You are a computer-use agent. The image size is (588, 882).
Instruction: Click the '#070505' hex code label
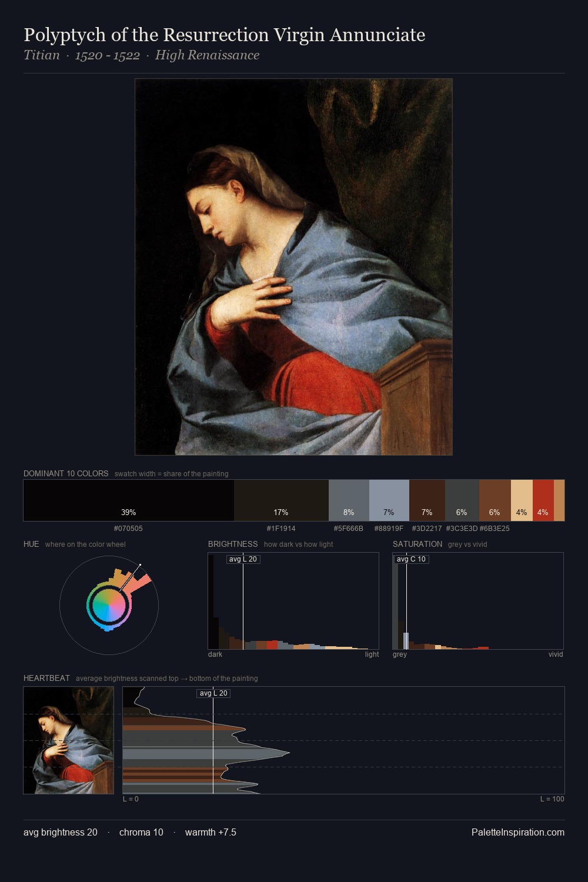point(128,529)
